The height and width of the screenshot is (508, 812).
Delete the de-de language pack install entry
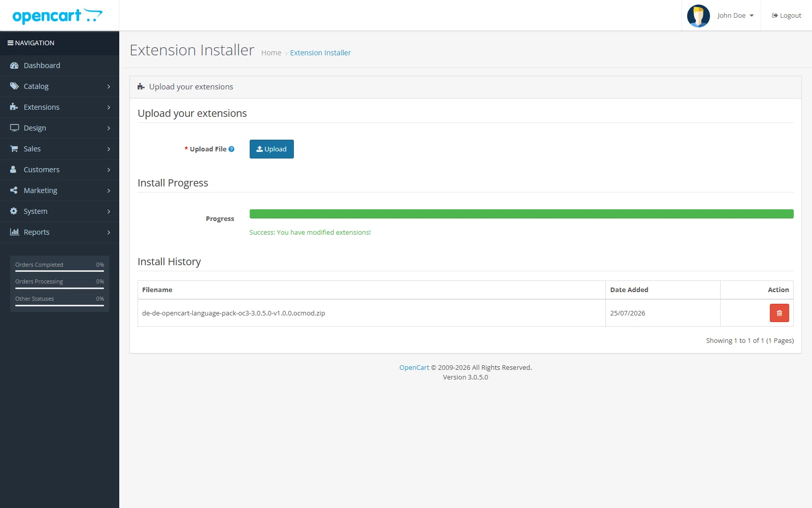coord(779,313)
